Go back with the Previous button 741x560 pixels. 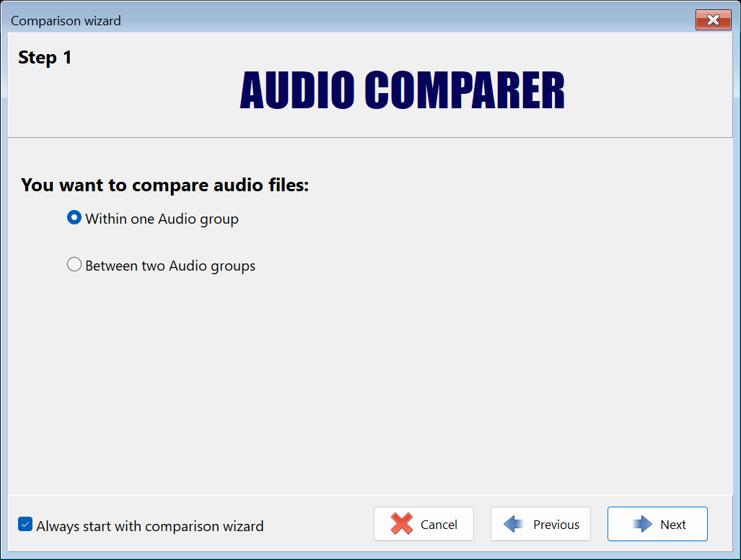tap(540, 524)
